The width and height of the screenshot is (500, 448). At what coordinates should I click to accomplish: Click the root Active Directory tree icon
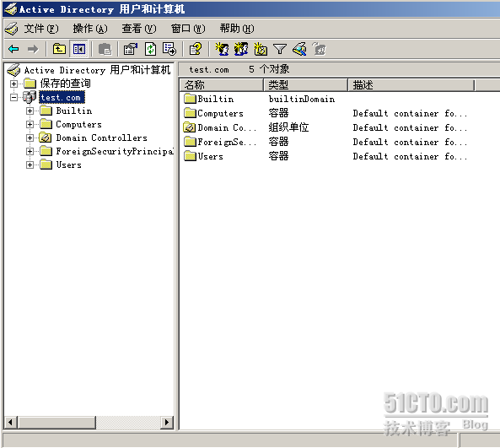pyautogui.click(x=13, y=70)
